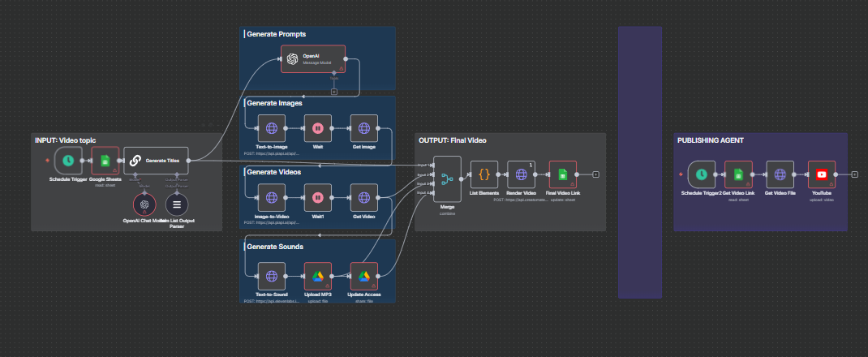Select the Schedule Trigger clock node

[68, 161]
